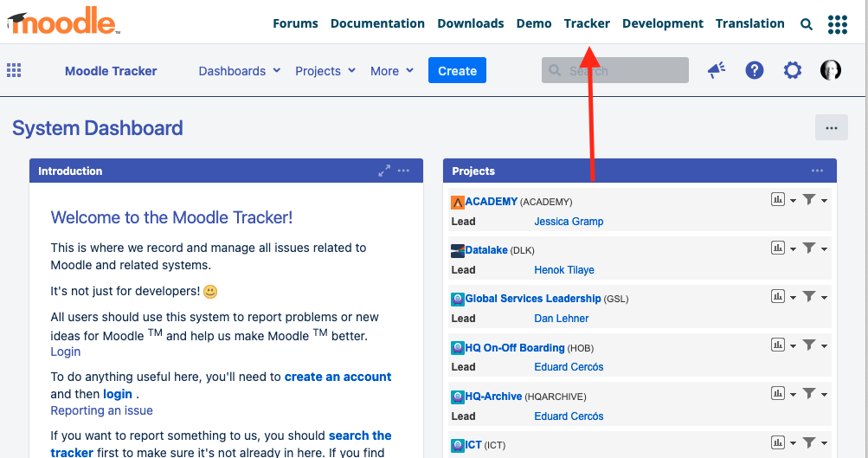The image size is (868, 458).
Task: Click the Moodle Tracker title link
Action: click(x=111, y=71)
